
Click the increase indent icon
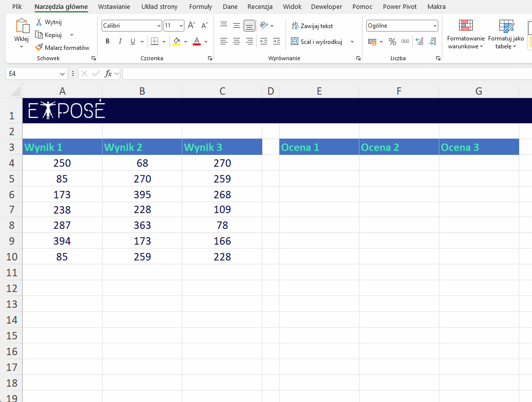(x=276, y=42)
